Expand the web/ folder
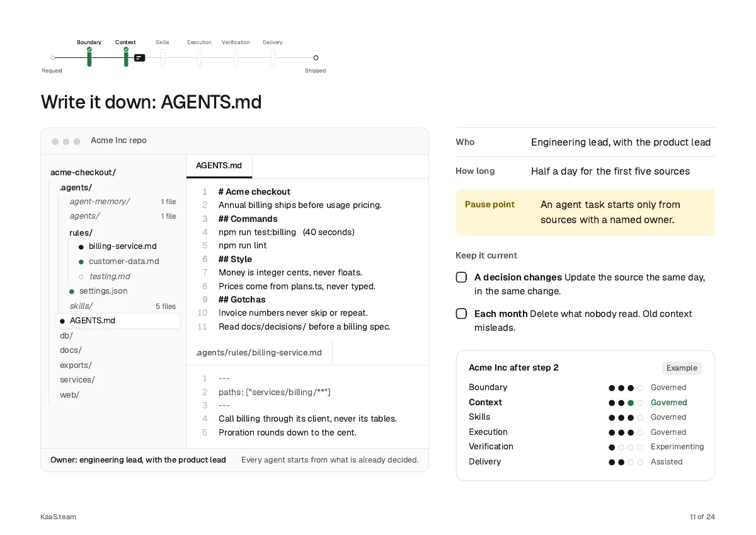756x535 pixels. click(x=69, y=395)
